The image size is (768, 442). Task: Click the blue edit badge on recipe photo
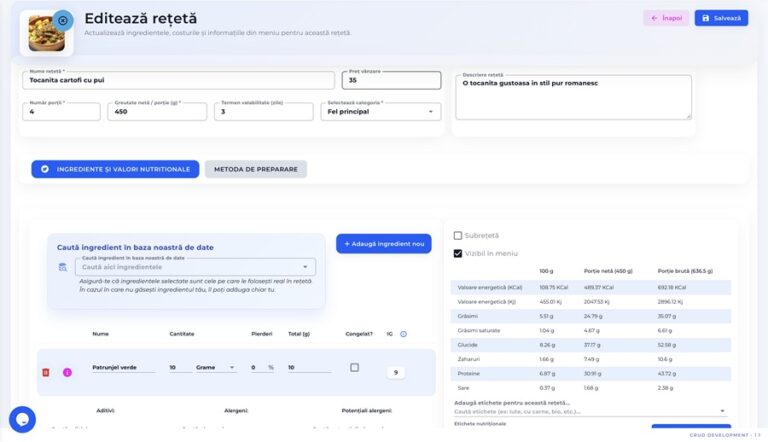click(62, 19)
